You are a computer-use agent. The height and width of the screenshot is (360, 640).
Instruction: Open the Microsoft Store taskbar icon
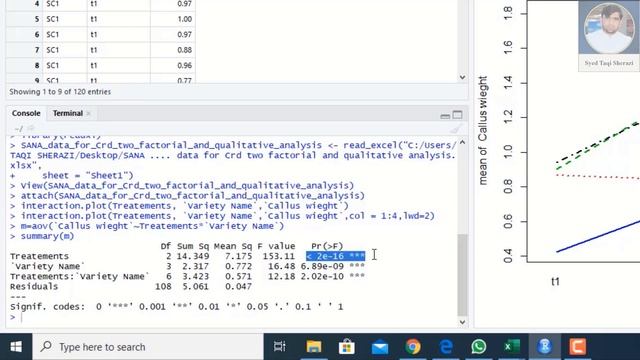tap(347, 347)
